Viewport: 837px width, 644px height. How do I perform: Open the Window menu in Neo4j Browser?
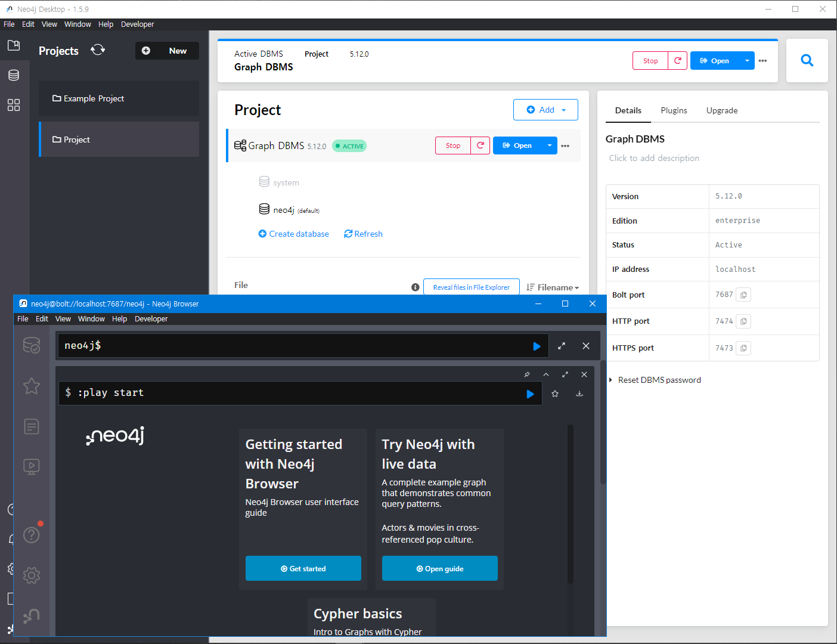point(91,319)
